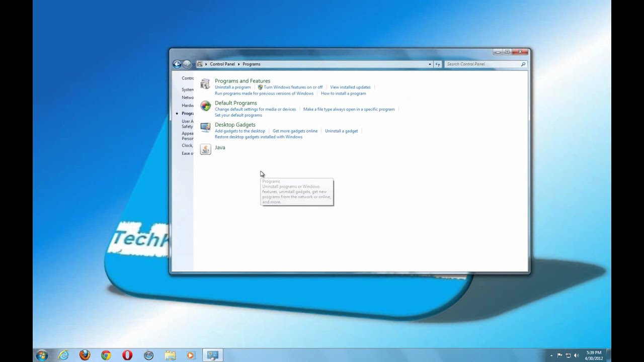Show hidden tray icons arrow

pos(551,355)
